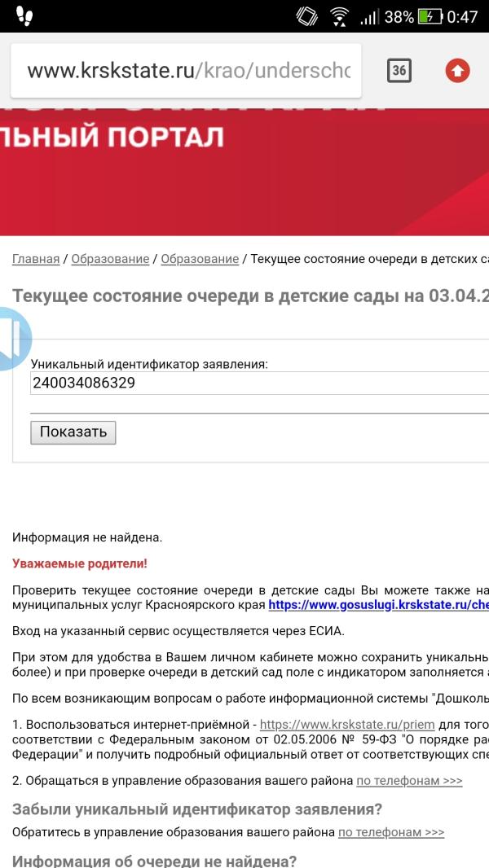Open the gosuslugi.krskstate.ru link

click(x=378, y=605)
